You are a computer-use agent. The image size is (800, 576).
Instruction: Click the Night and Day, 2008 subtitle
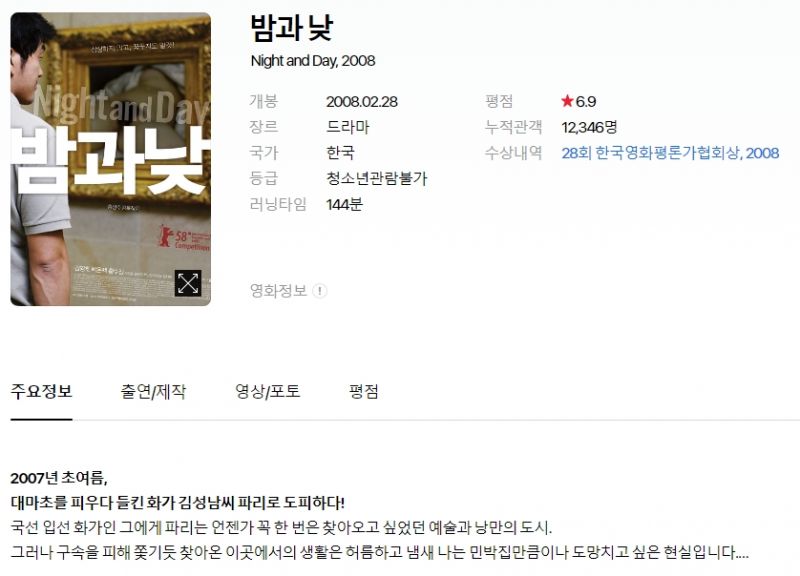[x=313, y=61]
